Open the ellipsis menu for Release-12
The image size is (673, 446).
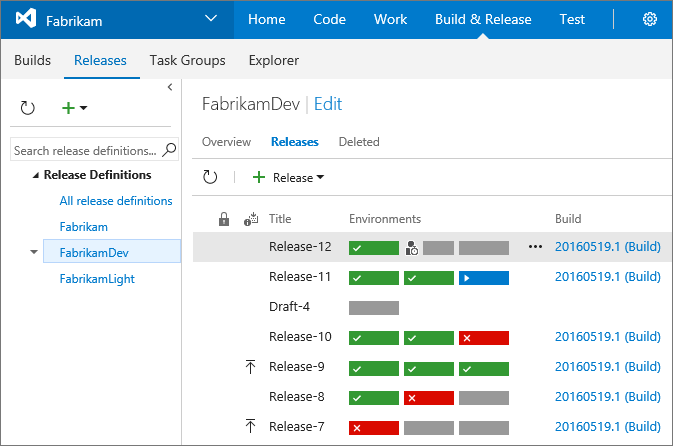point(535,247)
